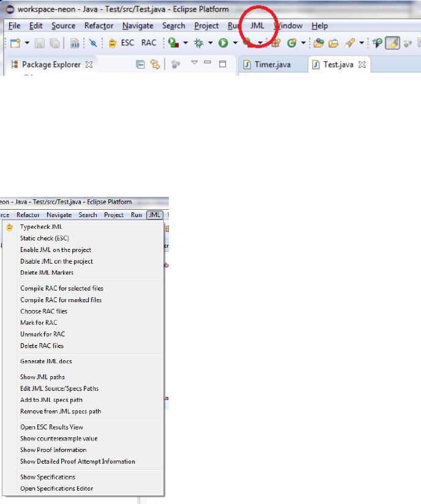Open the circled JML menu in top window

(257, 26)
